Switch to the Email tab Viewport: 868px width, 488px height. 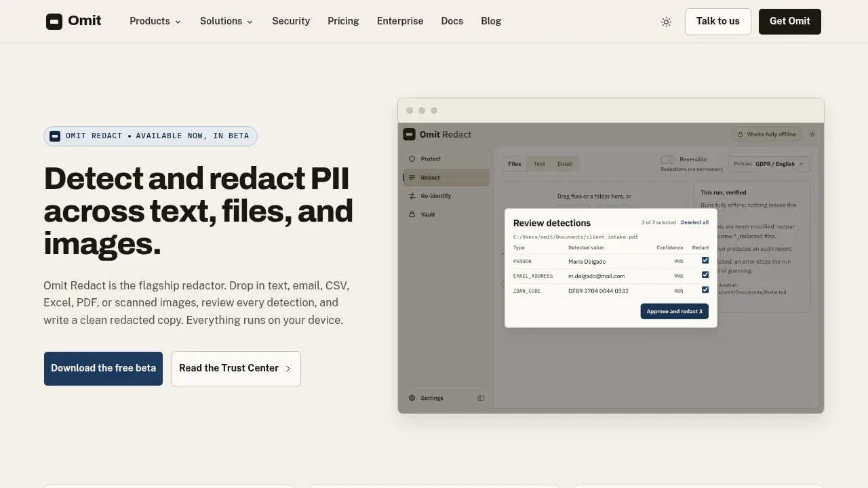coord(565,164)
